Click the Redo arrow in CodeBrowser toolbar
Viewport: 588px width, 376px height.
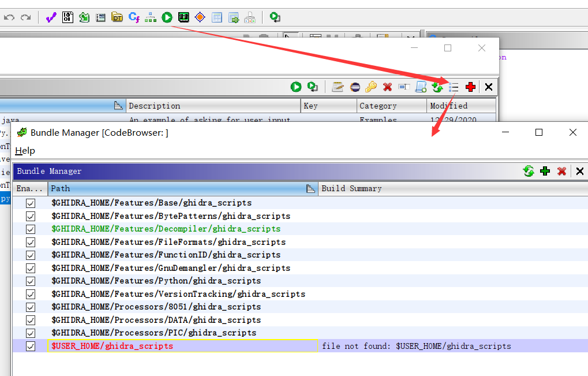click(26, 17)
